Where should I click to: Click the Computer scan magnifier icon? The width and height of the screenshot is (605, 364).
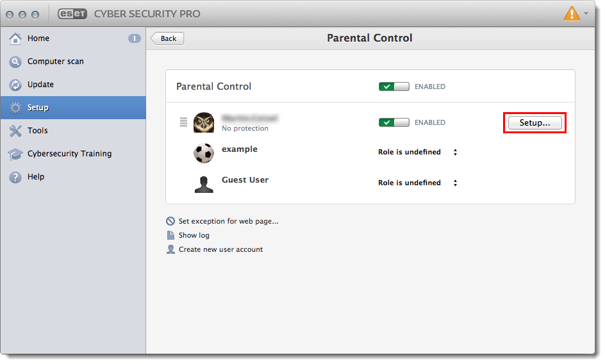click(15, 62)
